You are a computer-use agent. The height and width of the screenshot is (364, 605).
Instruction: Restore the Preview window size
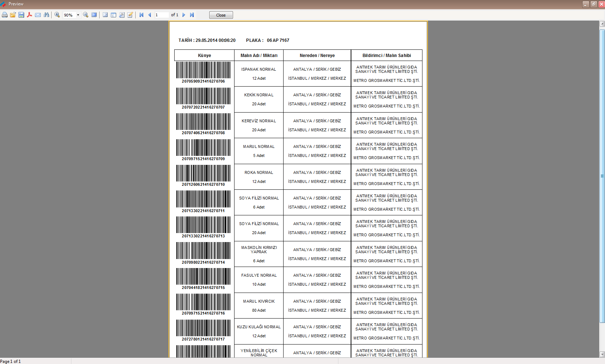(x=593, y=4)
